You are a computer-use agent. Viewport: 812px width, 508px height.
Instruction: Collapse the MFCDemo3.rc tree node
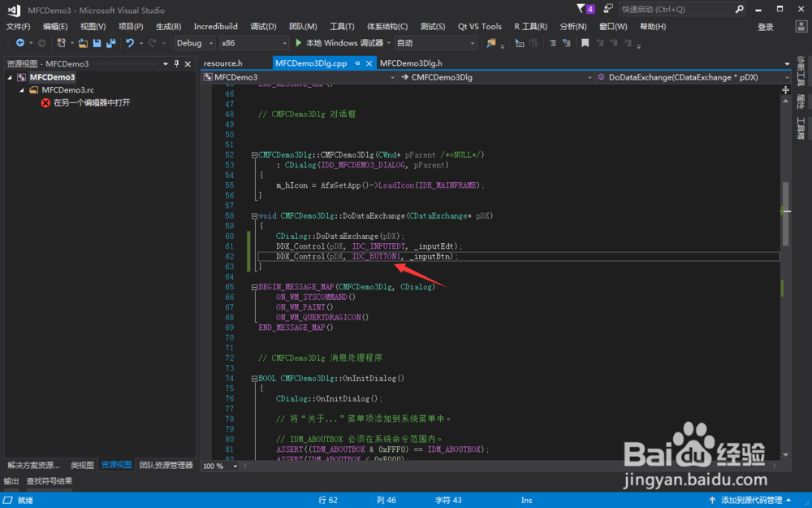tap(22, 90)
